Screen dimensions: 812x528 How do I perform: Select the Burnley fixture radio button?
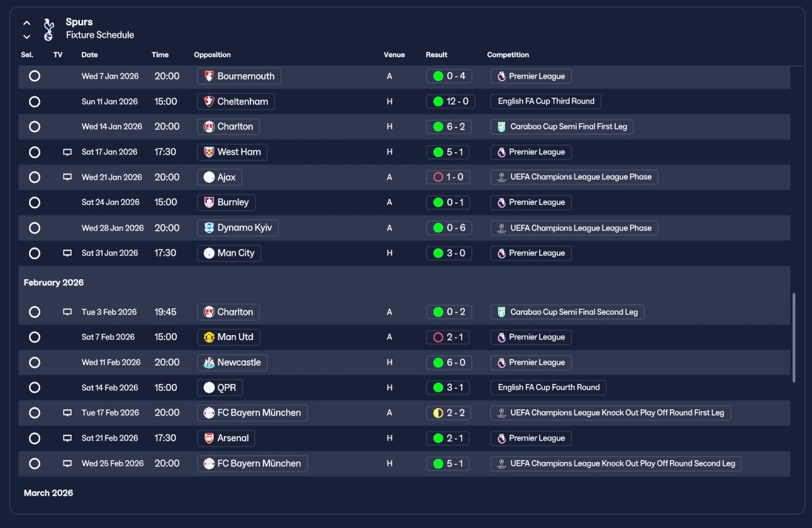(x=34, y=202)
